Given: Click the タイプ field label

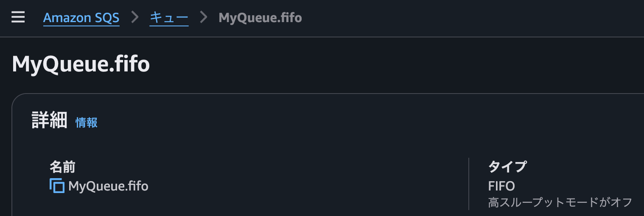Looking at the screenshot, I should tap(507, 167).
